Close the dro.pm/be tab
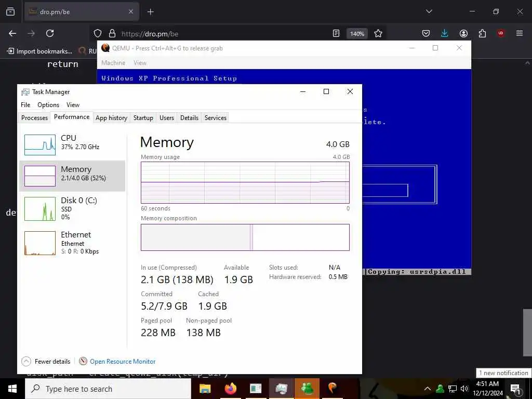The width and height of the screenshot is (532, 399). pyautogui.click(x=131, y=12)
